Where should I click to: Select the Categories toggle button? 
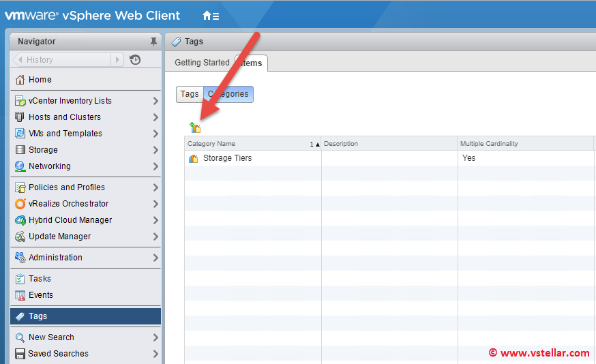click(228, 94)
